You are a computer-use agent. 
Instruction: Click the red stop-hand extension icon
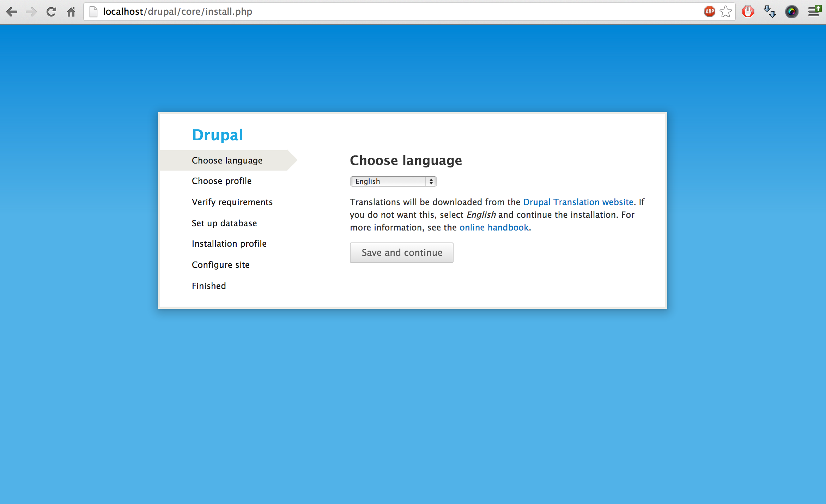(x=748, y=12)
